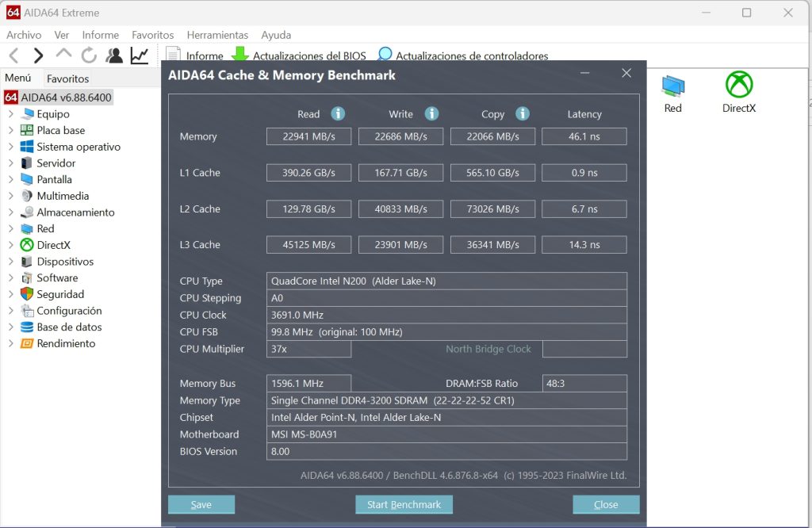Minimize the Cache & Memory Benchmark dialog
The width and height of the screenshot is (812, 528).
585,74
